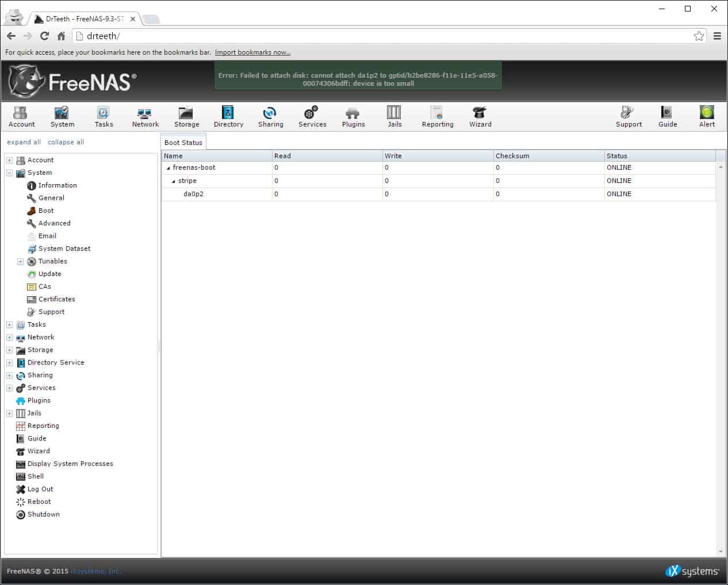The image size is (728, 585).
Task: Expand the Jails tree node
Action: pyautogui.click(x=9, y=413)
